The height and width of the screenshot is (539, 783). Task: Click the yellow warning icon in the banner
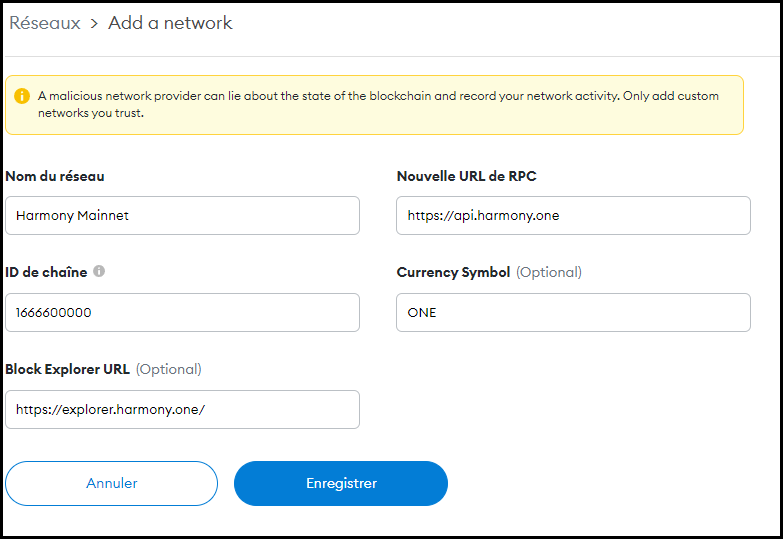pyautogui.click(x=22, y=97)
